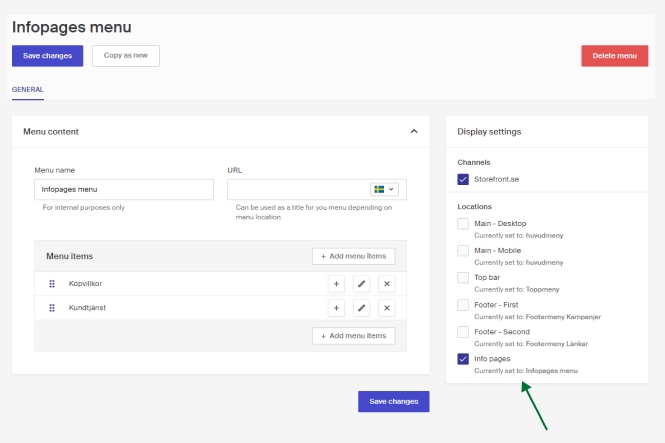This screenshot has width=665, height=443.
Task: Click the plus icon in Köpvillkor row
Action: [336, 284]
